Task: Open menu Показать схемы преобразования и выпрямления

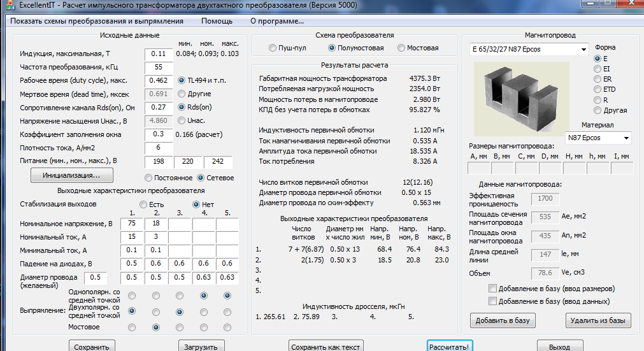Action: pyautogui.click(x=97, y=21)
